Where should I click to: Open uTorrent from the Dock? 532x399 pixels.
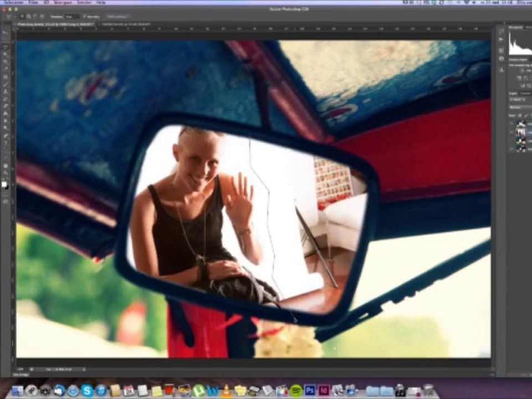pyautogui.click(x=199, y=391)
